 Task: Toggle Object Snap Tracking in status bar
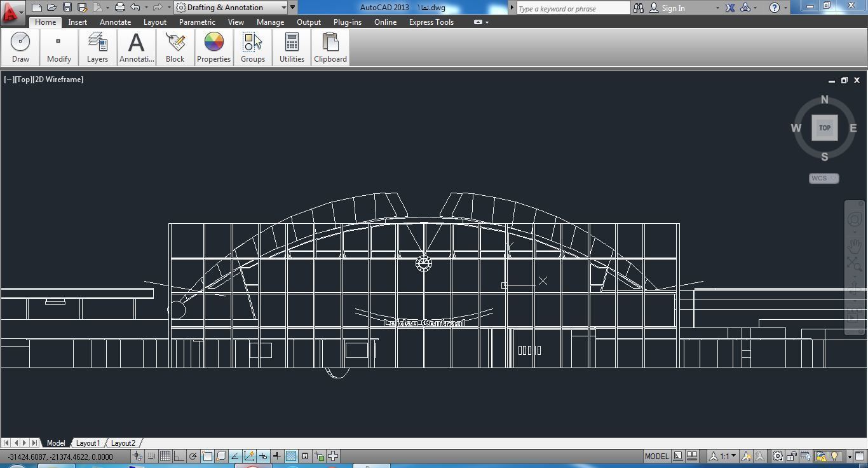235,456
